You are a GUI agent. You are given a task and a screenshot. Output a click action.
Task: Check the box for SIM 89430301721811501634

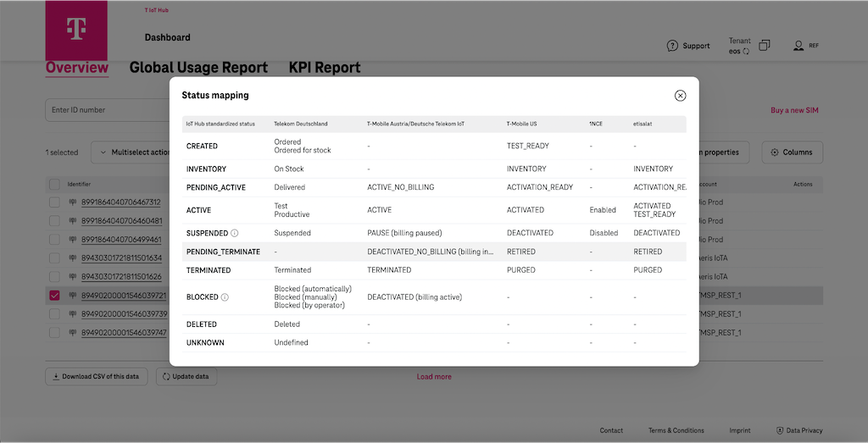click(55, 258)
